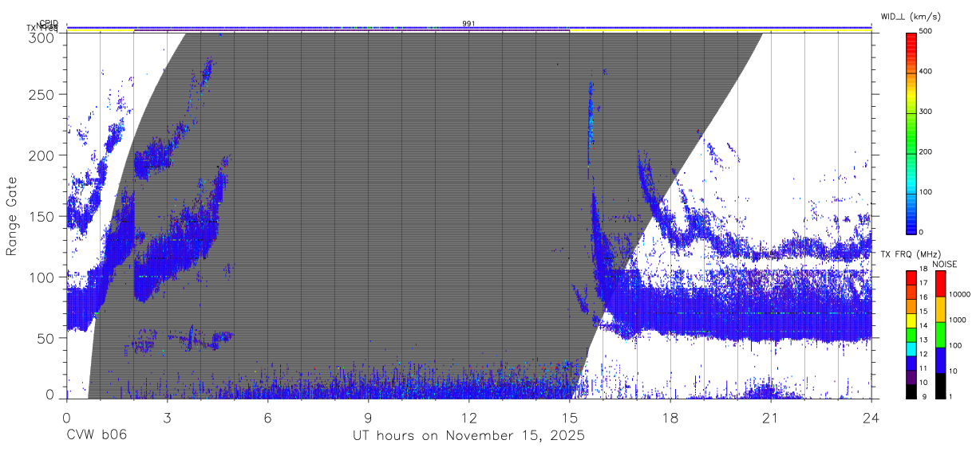
Task: Click the blue CPID strip above the plot
Action: coord(469,28)
